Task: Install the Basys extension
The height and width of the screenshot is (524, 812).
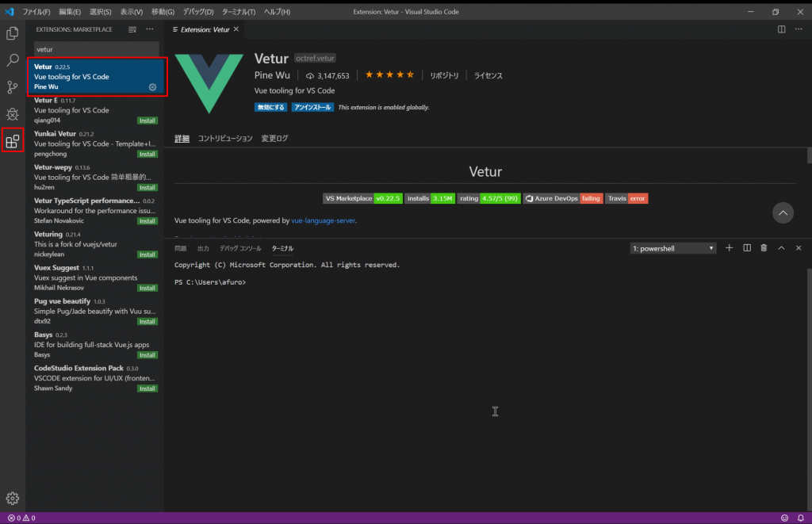Action: point(147,355)
